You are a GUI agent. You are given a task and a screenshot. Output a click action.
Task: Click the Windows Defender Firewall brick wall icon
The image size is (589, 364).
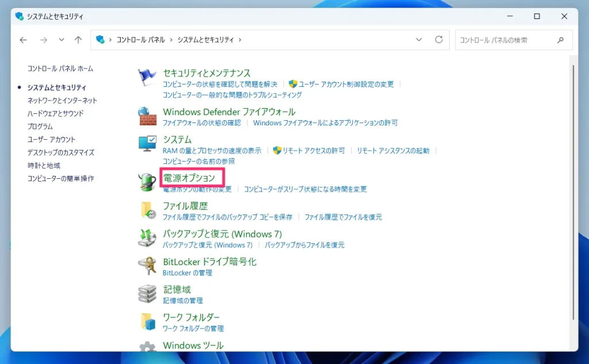point(147,116)
